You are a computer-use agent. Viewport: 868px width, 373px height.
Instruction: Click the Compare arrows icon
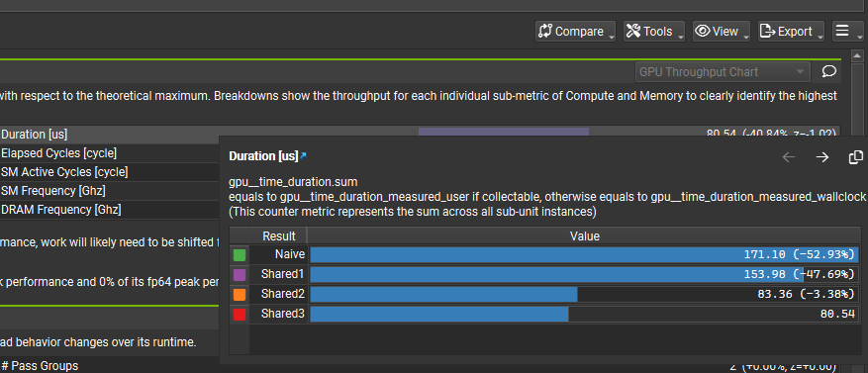545,31
